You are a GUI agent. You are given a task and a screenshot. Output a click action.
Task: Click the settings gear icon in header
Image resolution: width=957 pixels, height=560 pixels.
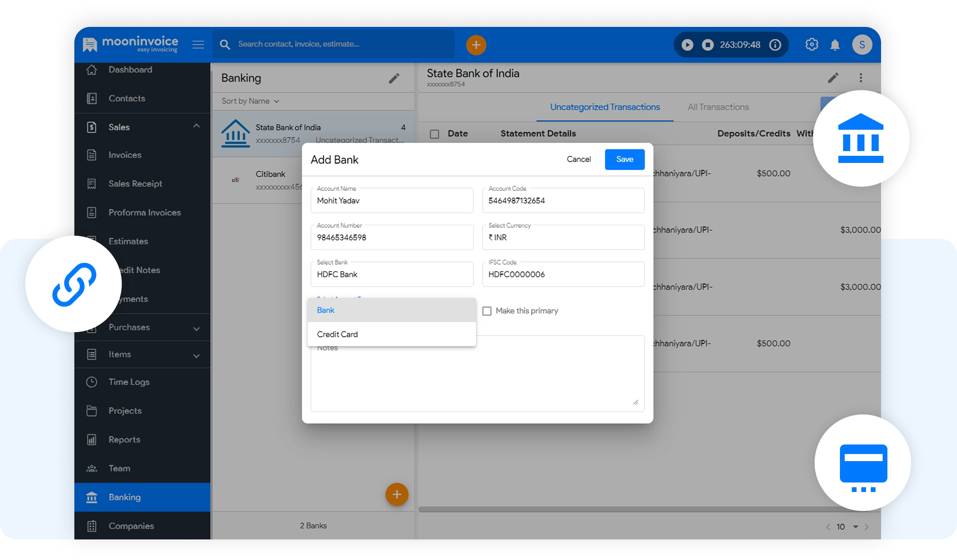[x=811, y=44]
